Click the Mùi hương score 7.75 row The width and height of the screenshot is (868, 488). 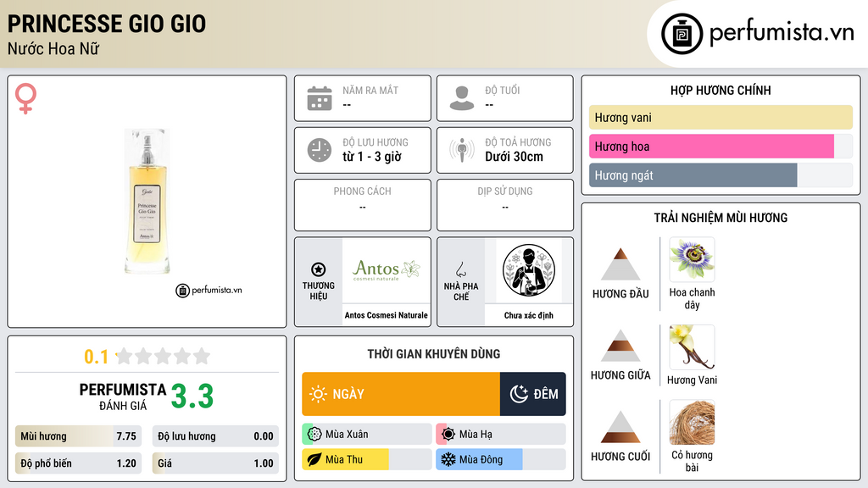78,436
